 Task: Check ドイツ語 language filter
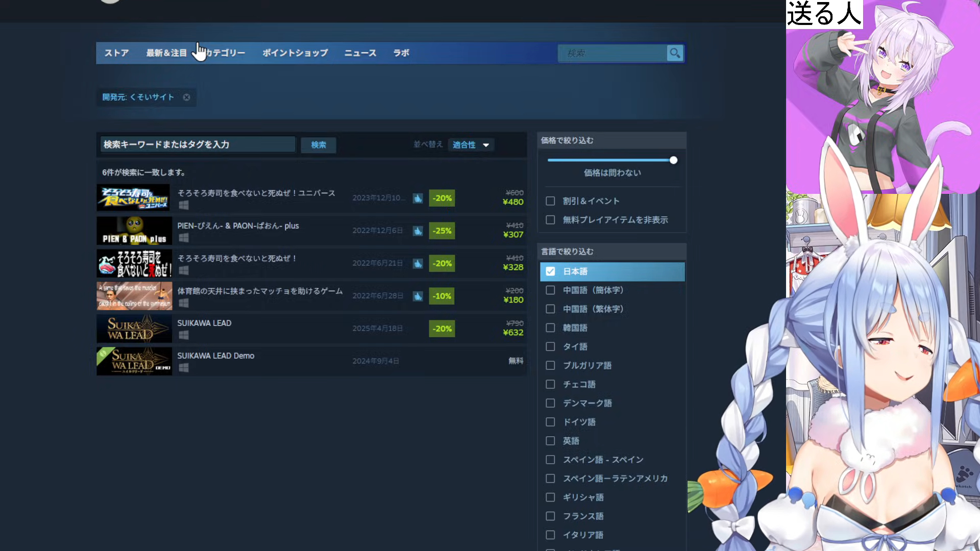(550, 422)
